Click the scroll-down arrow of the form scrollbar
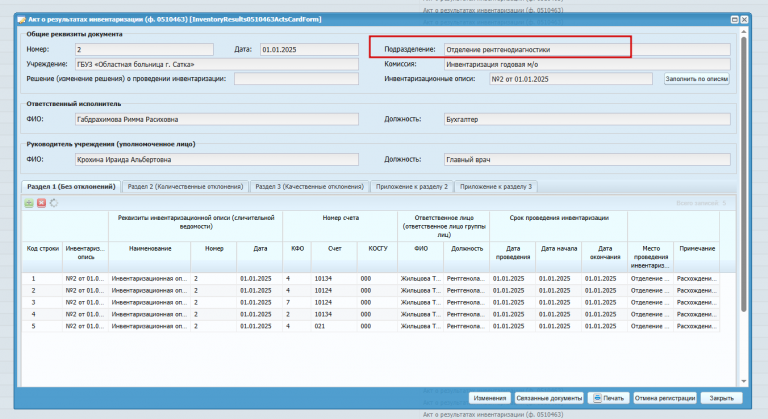Image resolution: width=768 pixels, height=419 pixels. [x=744, y=381]
